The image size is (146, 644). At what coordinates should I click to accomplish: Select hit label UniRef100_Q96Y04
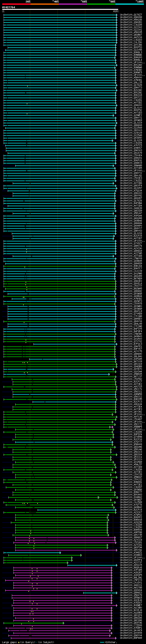pos(131,636)
